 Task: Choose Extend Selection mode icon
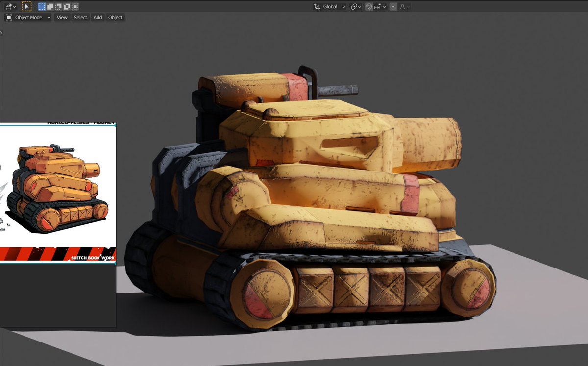(x=50, y=7)
